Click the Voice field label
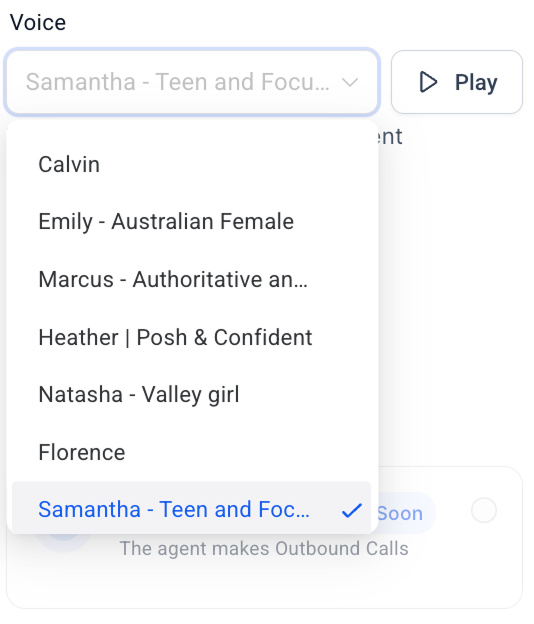Viewport: 534px width, 624px height. [38, 22]
